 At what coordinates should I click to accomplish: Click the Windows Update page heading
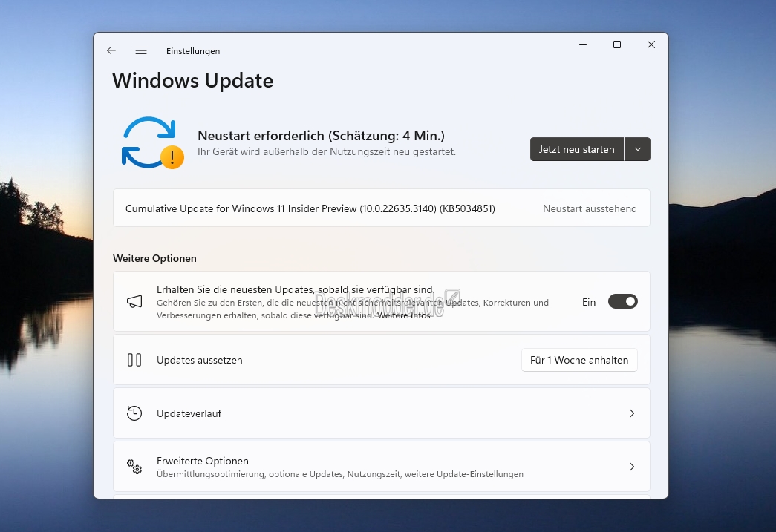pos(192,81)
